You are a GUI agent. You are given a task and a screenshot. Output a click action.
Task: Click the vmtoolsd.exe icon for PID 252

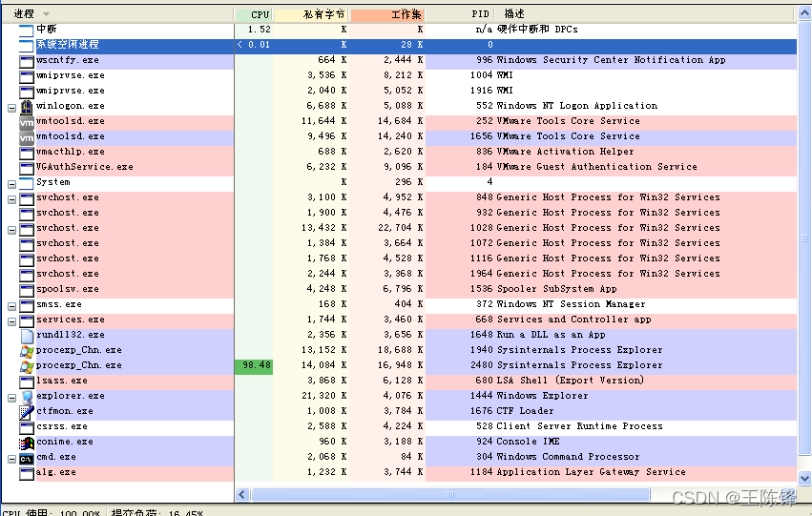point(27,122)
